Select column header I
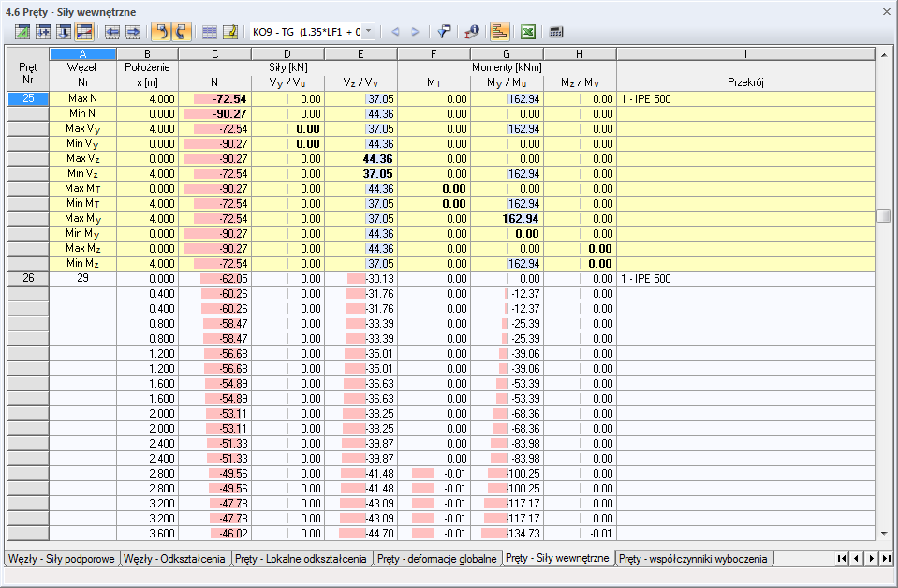Viewport: 898px width, 588px height. [745, 53]
